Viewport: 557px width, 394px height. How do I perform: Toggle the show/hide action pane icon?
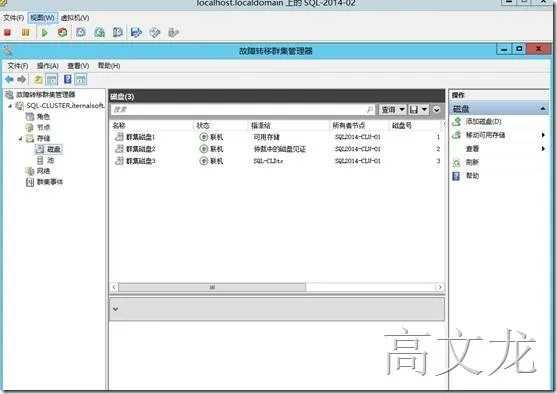[81, 79]
